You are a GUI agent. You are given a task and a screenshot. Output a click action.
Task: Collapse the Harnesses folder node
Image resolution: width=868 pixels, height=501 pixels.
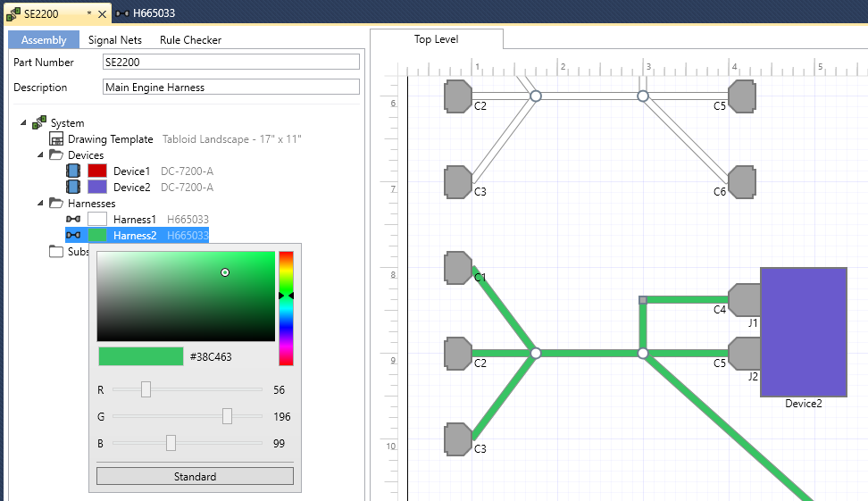tap(40, 203)
